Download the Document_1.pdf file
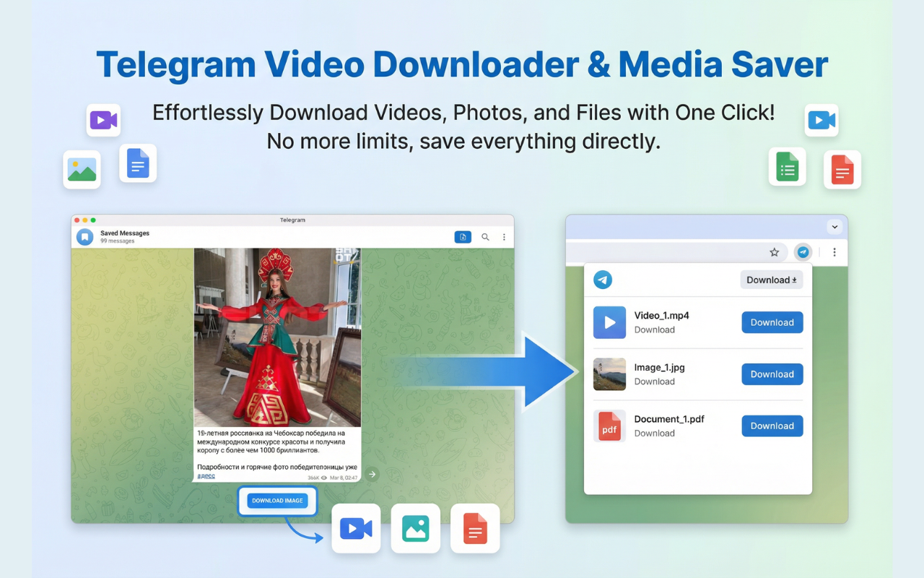The height and width of the screenshot is (578, 924). point(772,426)
